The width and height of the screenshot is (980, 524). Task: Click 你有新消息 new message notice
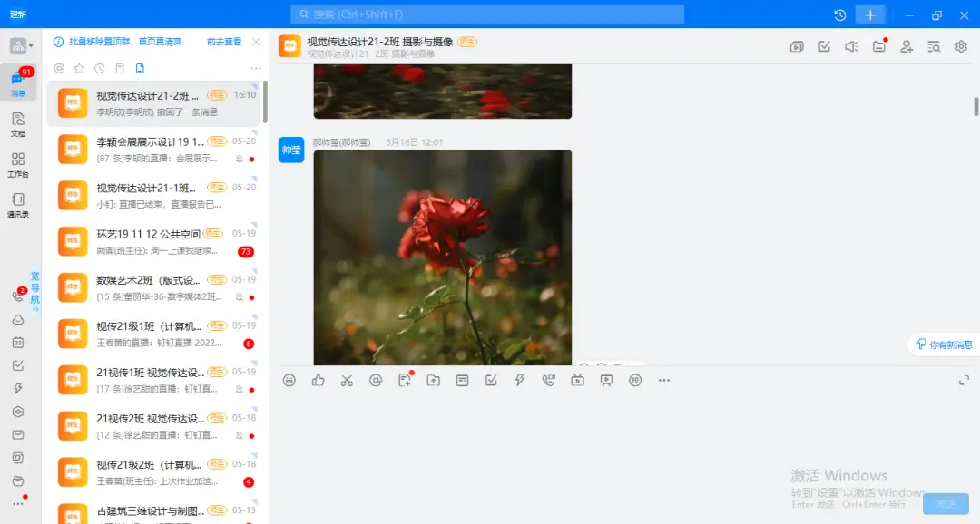click(x=945, y=344)
